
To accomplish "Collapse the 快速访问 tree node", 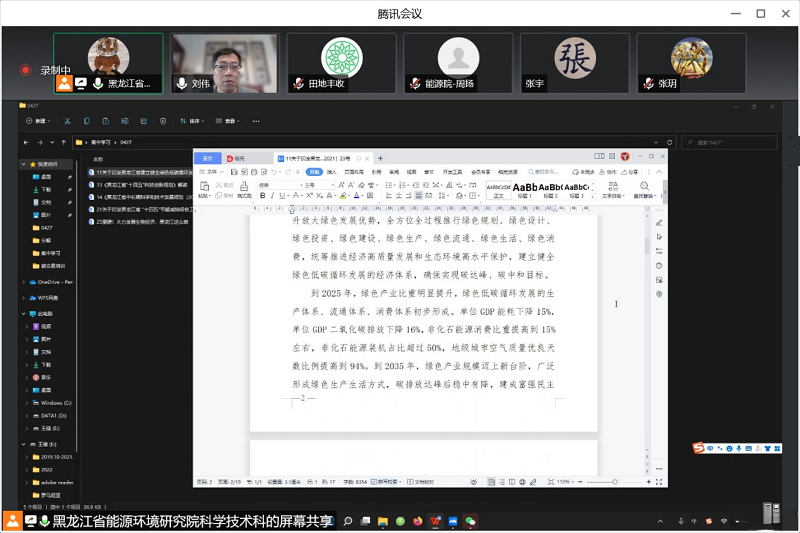I will point(23,164).
